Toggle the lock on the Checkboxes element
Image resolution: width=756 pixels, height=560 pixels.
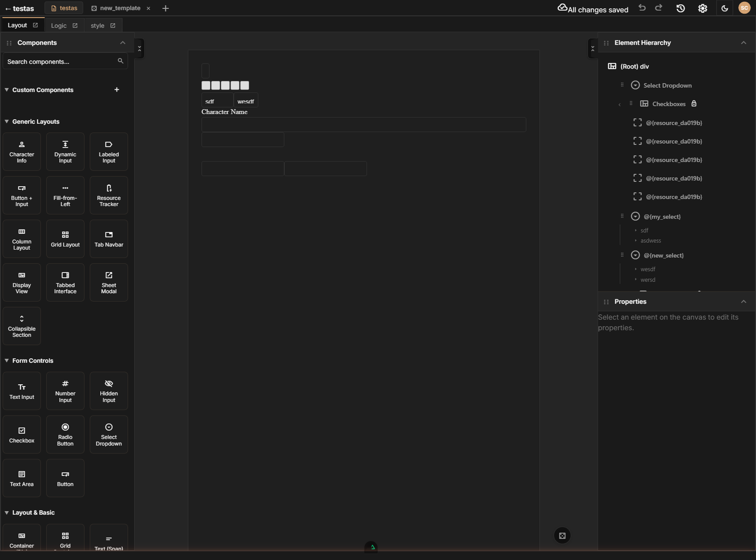694,103
